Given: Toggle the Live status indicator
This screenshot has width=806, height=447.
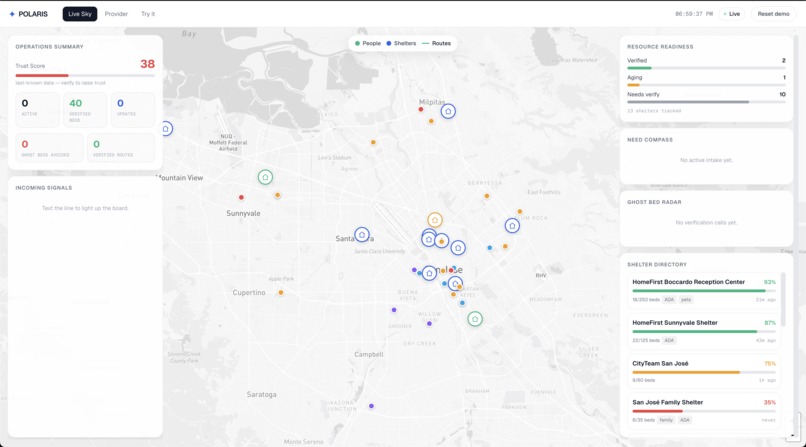Looking at the screenshot, I should coord(731,14).
